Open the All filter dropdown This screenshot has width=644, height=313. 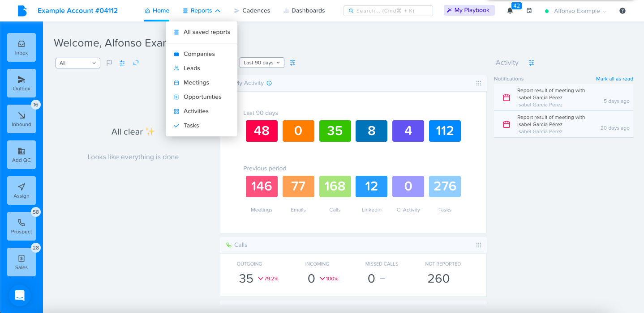[x=78, y=63]
